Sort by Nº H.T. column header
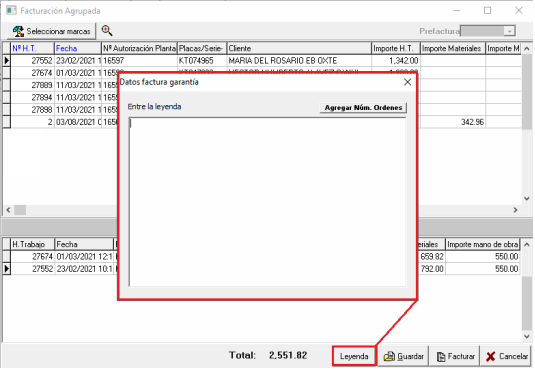The height and width of the screenshot is (369, 535). tap(32, 48)
